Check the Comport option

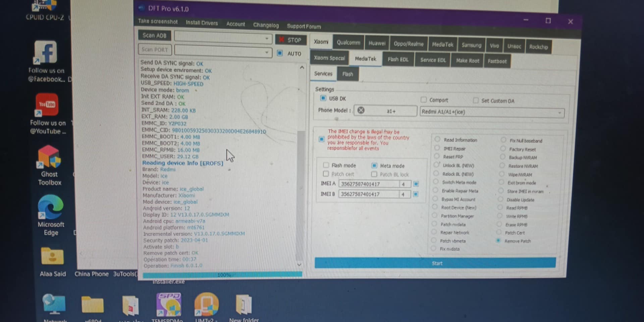(x=424, y=100)
